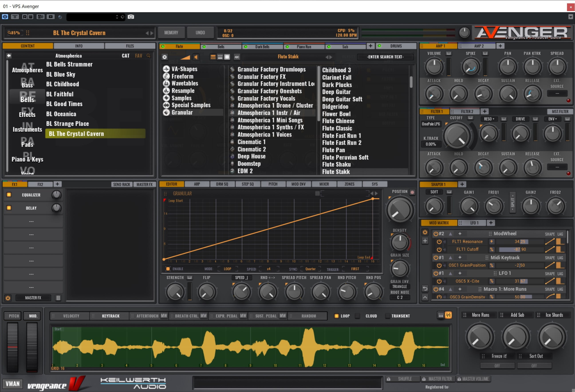Toggle the LOOP checkbox

click(x=336, y=316)
